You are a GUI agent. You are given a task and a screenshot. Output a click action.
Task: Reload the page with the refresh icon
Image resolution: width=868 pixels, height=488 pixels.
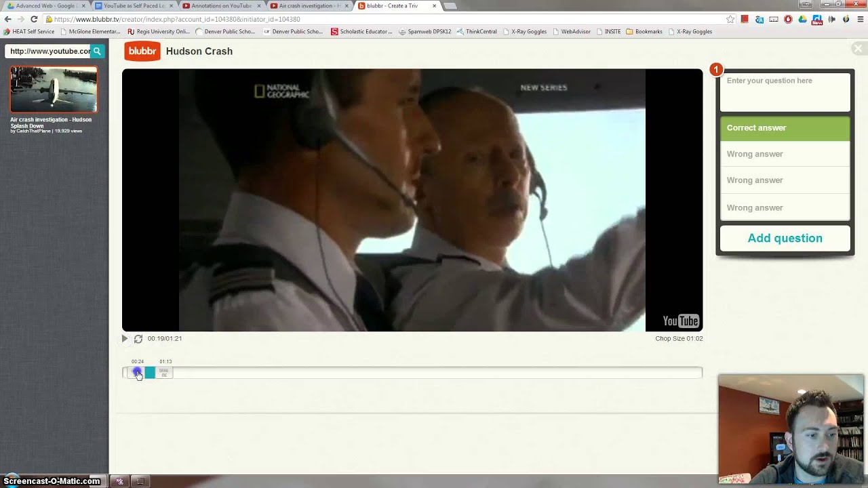pos(34,19)
